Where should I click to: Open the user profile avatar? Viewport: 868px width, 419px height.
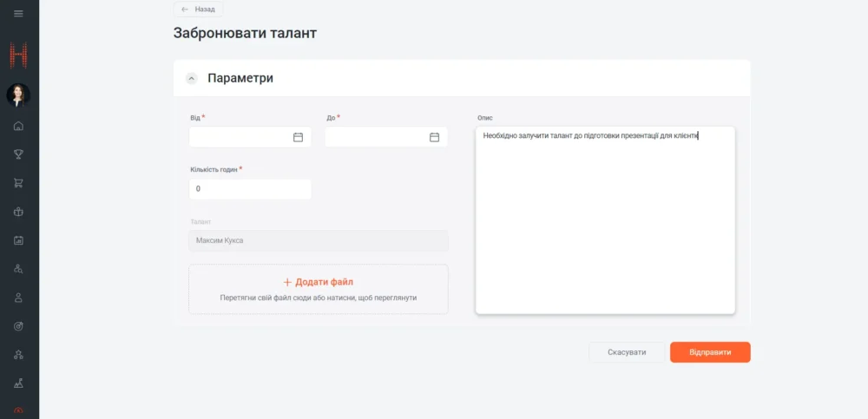click(x=19, y=95)
